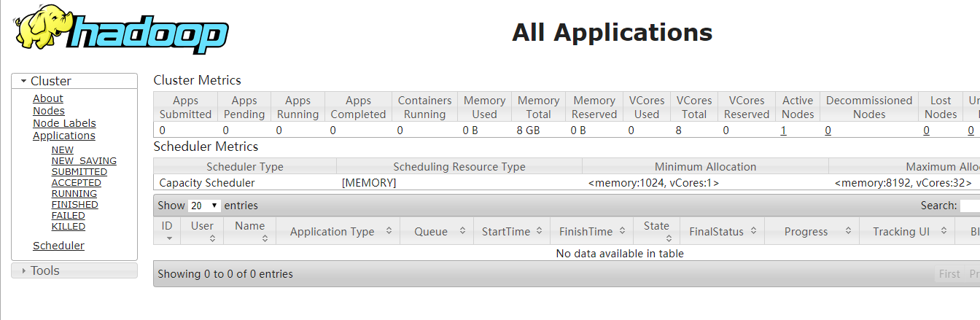Image resolution: width=980 pixels, height=320 pixels.
Task: Click the First pagination button
Action: point(949,274)
